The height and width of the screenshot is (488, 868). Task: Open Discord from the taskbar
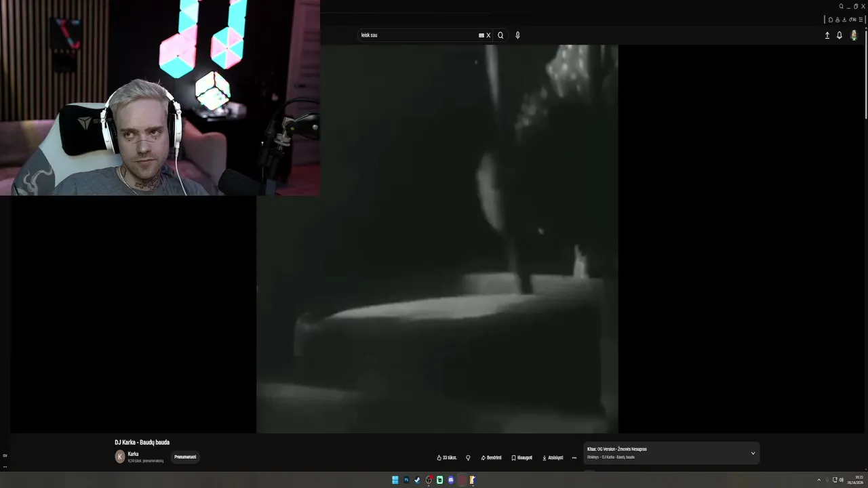pos(451,480)
